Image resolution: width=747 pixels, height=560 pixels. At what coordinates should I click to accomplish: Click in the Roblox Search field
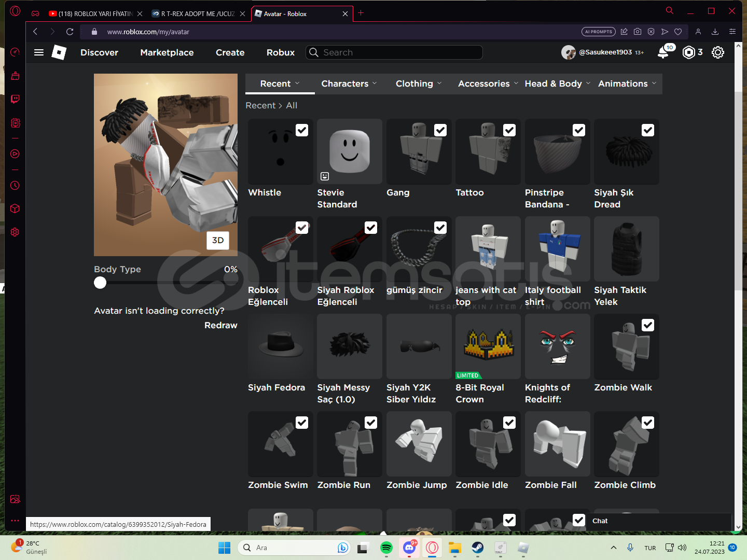point(395,52)
